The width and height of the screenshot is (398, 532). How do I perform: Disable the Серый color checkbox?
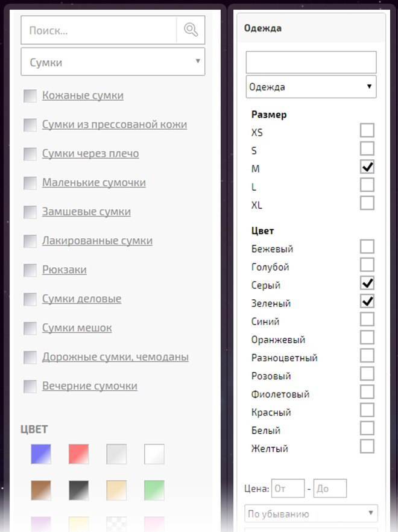coord(367,283)
